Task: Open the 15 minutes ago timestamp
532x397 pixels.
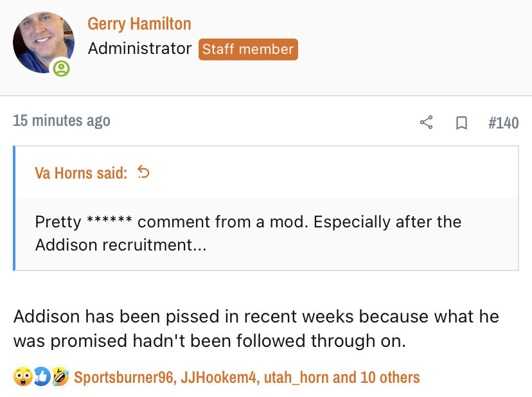Action: (x=62, y=121)
